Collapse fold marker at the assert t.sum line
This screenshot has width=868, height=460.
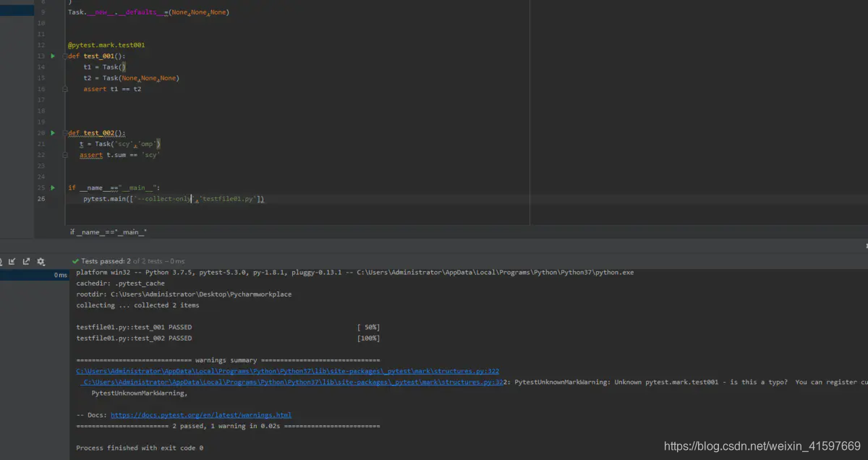[66, 155]
